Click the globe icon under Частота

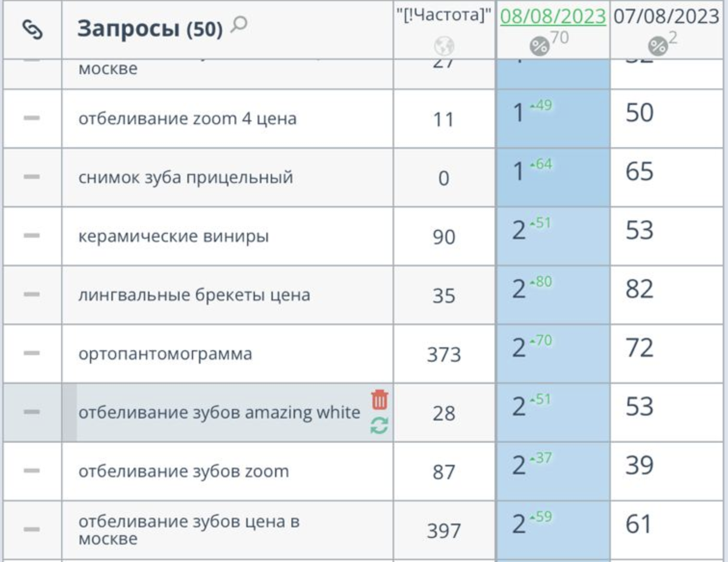pos(444,47)
